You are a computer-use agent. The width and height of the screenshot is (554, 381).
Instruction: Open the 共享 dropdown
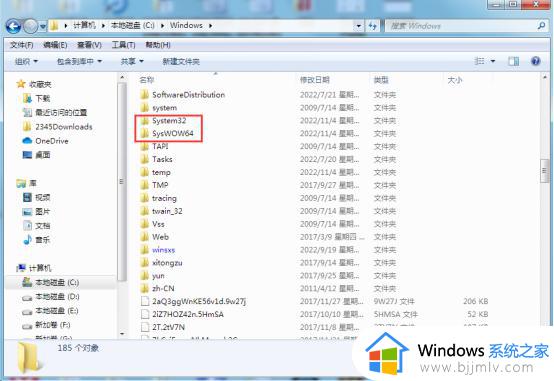click(x=132, y=61)
